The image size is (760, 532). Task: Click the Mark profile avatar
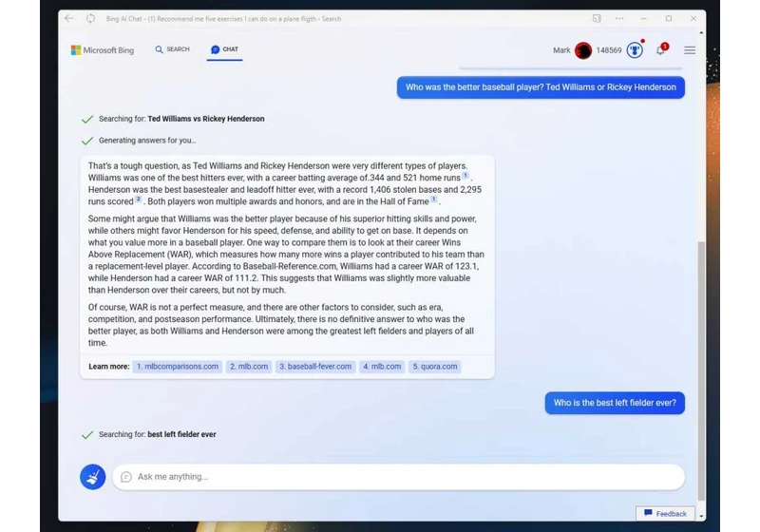coord(583,50)
